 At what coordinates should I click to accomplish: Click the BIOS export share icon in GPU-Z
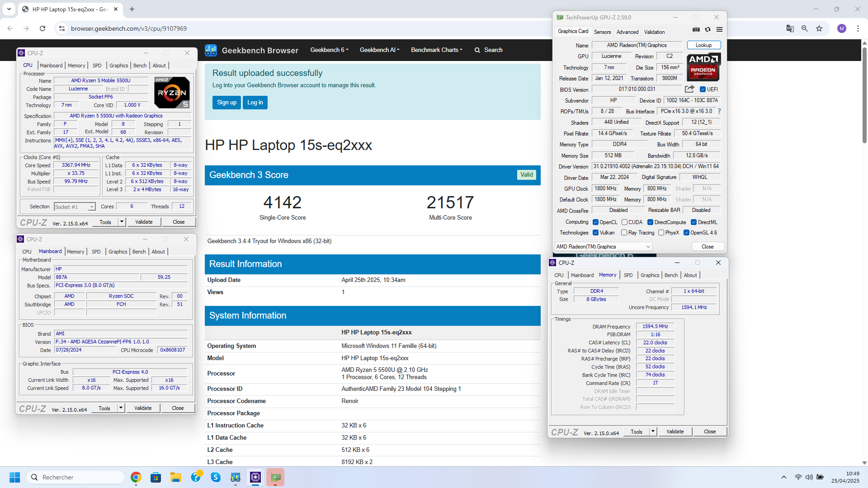689,89
